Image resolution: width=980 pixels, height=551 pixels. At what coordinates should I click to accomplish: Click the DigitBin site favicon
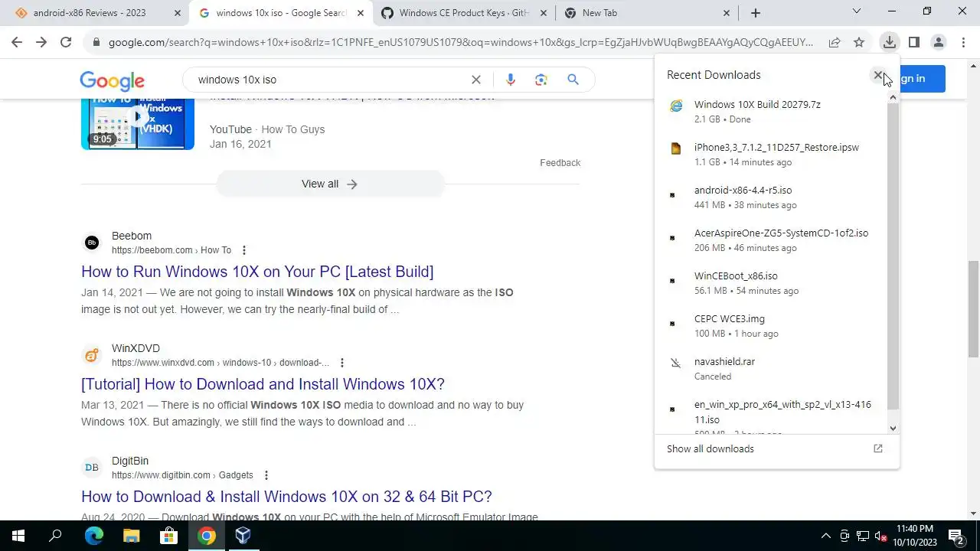click(92, 468)
